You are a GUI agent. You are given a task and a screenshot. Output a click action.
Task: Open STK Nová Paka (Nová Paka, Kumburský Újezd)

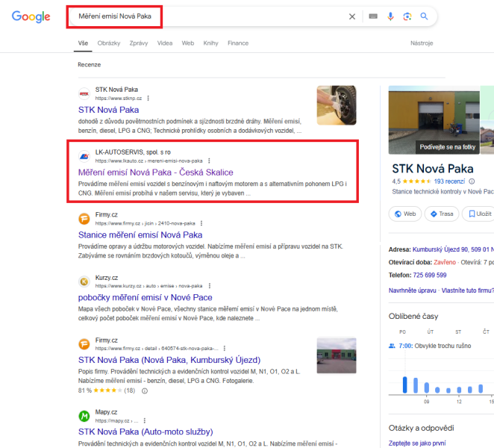(169, 360)
